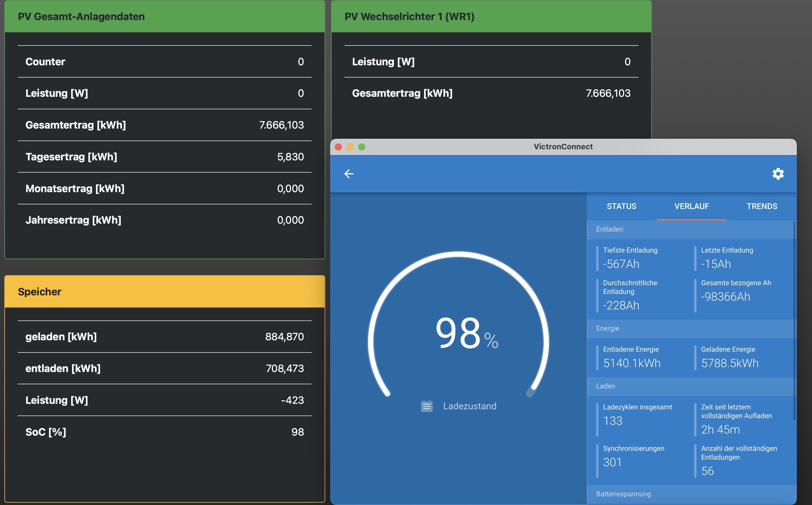Select the VERLAUF tab
The height and width of the screenshot is (505, 812).
(692, 206)
